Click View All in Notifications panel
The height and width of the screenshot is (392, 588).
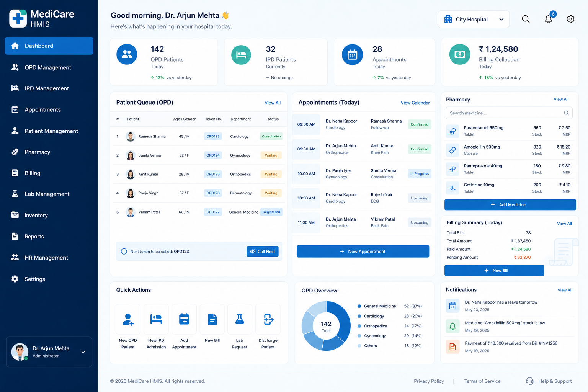coord(565,290)
